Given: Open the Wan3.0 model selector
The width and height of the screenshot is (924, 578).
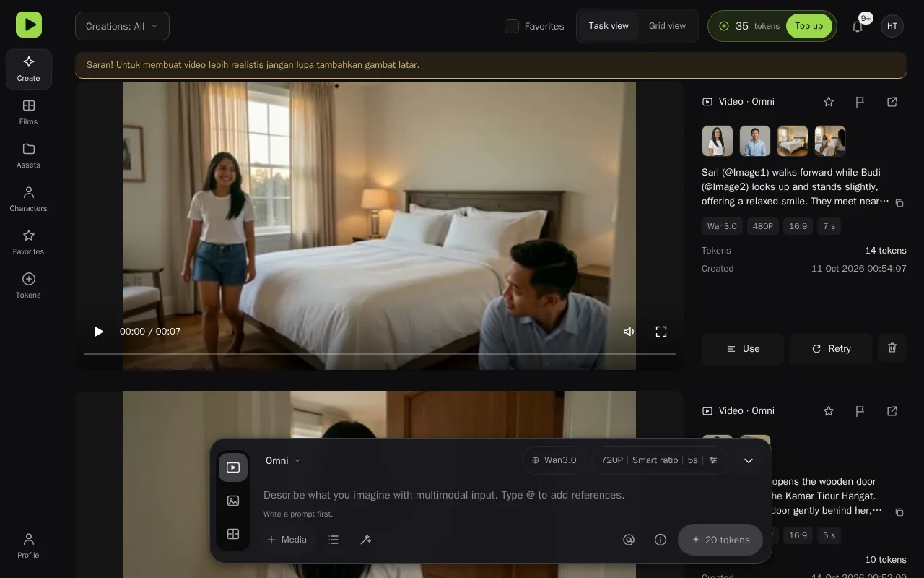Looking at the screenshot, I should tap(554, 460).
